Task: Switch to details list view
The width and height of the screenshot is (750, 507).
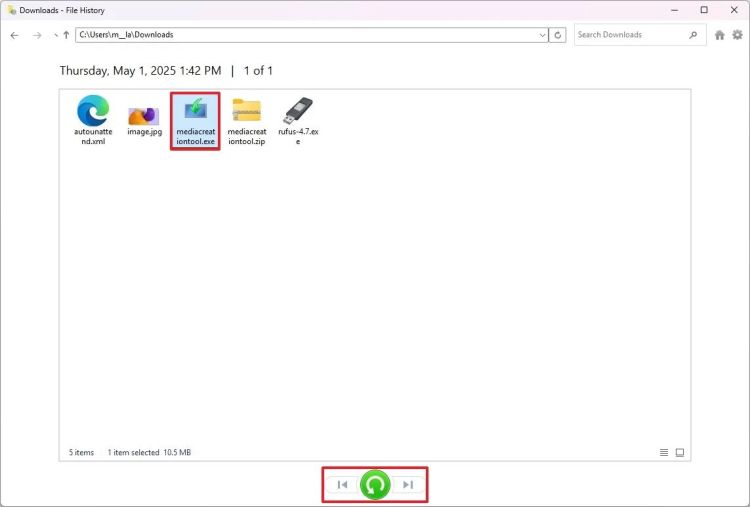Action: pos(664,452)
